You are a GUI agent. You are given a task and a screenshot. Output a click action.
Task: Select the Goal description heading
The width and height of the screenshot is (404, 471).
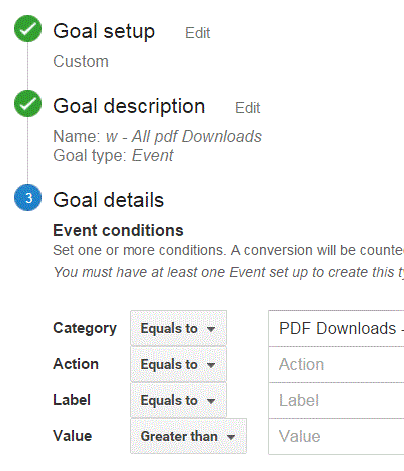pos(129,107)
